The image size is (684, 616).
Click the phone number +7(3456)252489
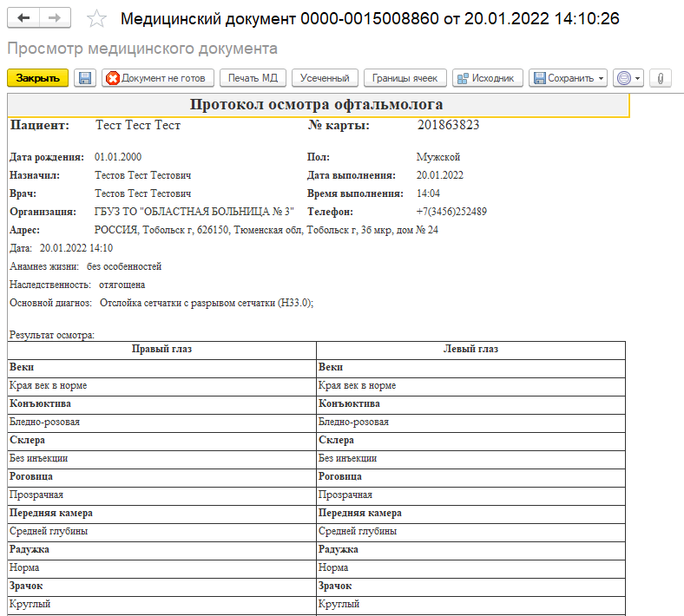tap(451, 212)
